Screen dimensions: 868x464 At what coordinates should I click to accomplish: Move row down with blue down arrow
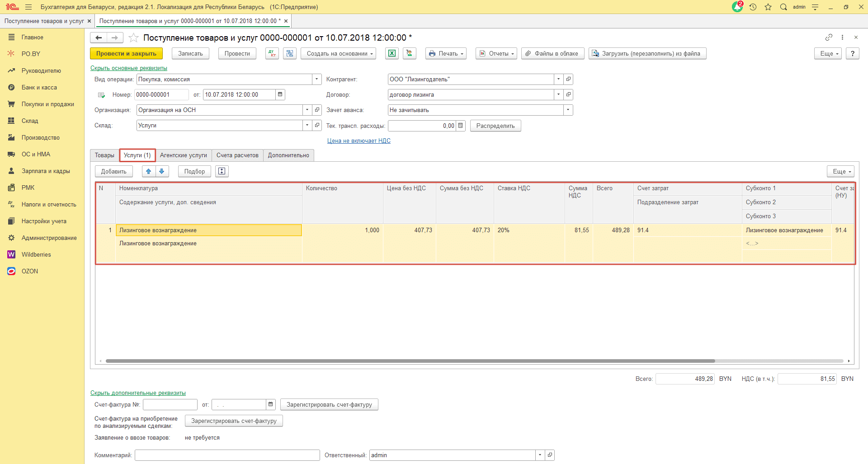click(162, 171)
